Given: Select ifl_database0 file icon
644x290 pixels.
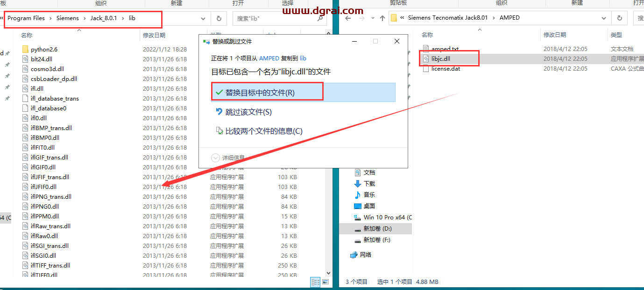Looking at the screenshot, I should (26, 108).
